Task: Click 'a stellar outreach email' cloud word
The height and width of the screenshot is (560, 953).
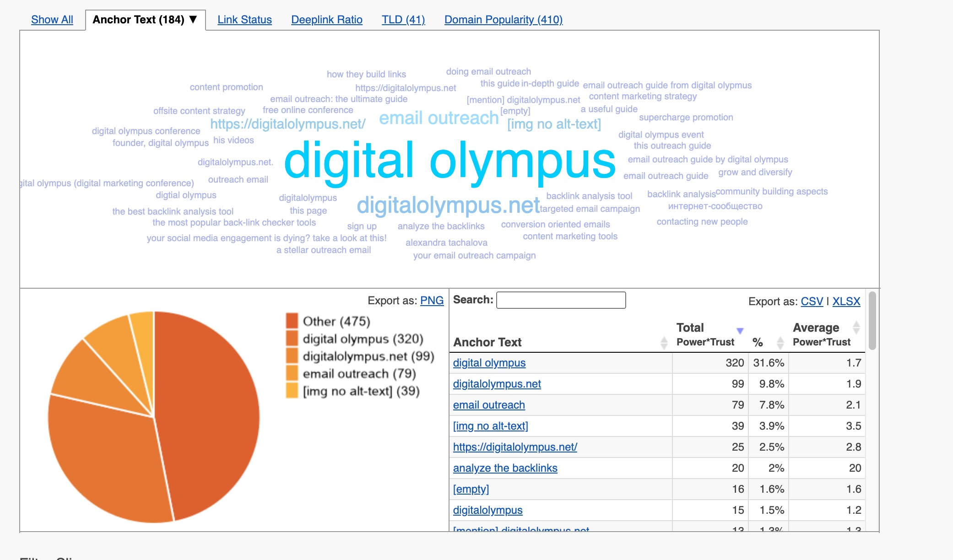Action: pyautogui.click(x=324, y=250)
